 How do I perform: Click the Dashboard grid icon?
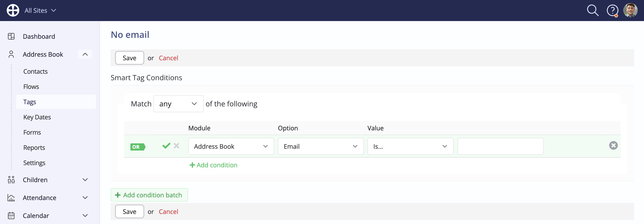[x=11, y=36]
